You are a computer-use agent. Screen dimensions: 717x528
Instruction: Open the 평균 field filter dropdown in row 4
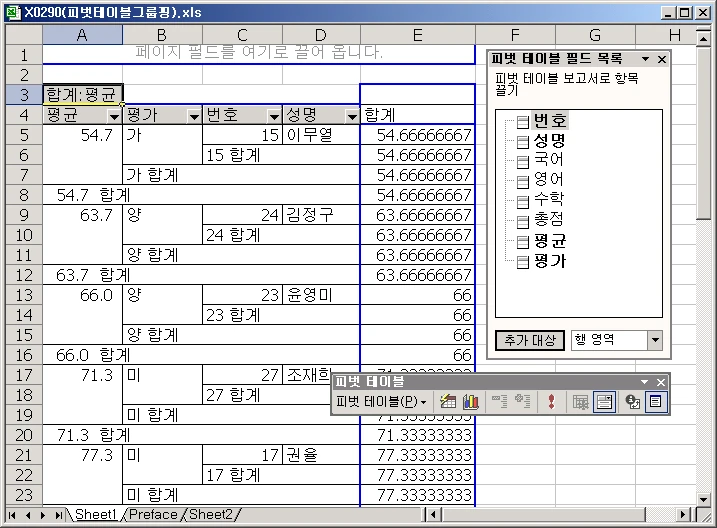coord(114,117)
